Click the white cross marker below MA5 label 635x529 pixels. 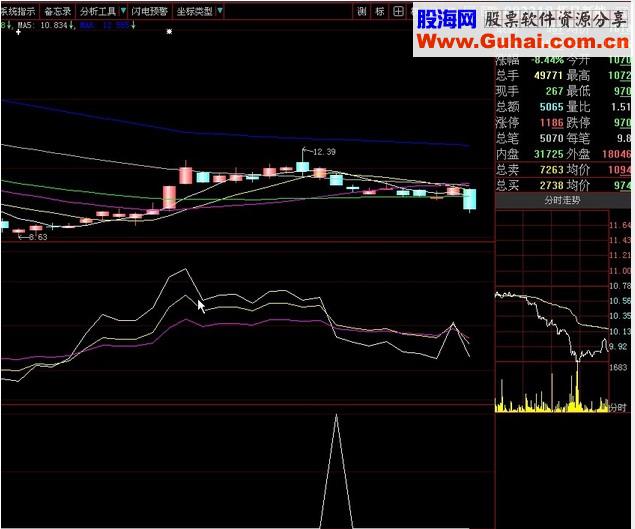(x=19, y=32)
